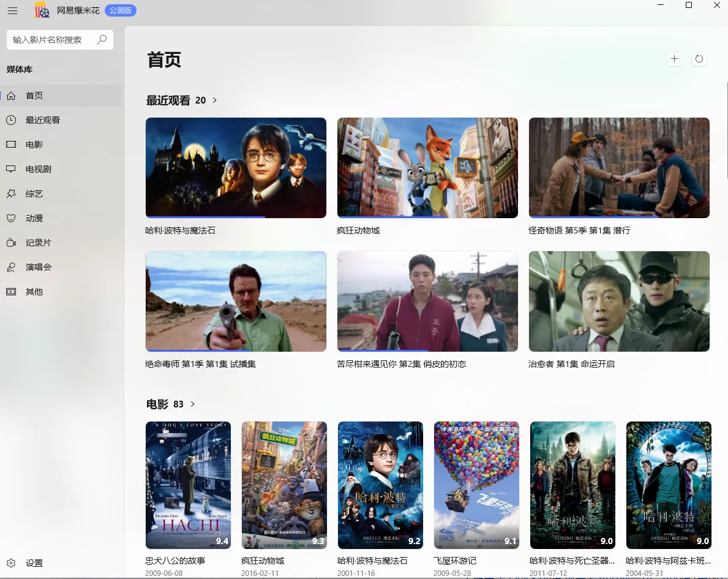Add media with the plus button
The image size is (728, 579).
(x=675, y=59)
